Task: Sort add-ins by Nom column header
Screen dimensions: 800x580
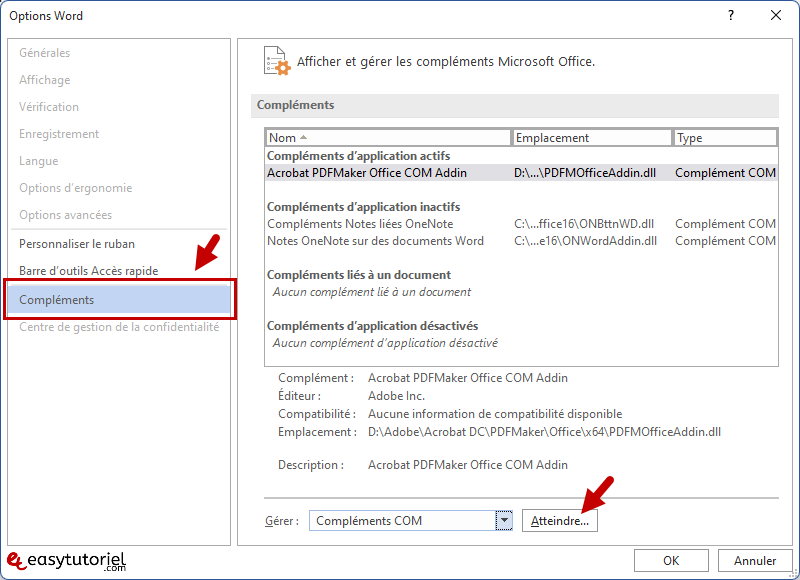Action: pyautogui.click(x=388, y=138)
